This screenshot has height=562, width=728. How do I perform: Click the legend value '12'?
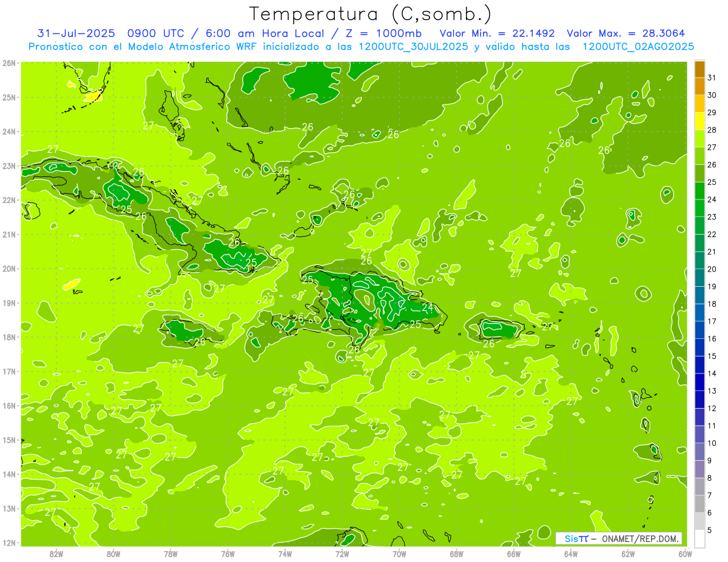712,408
